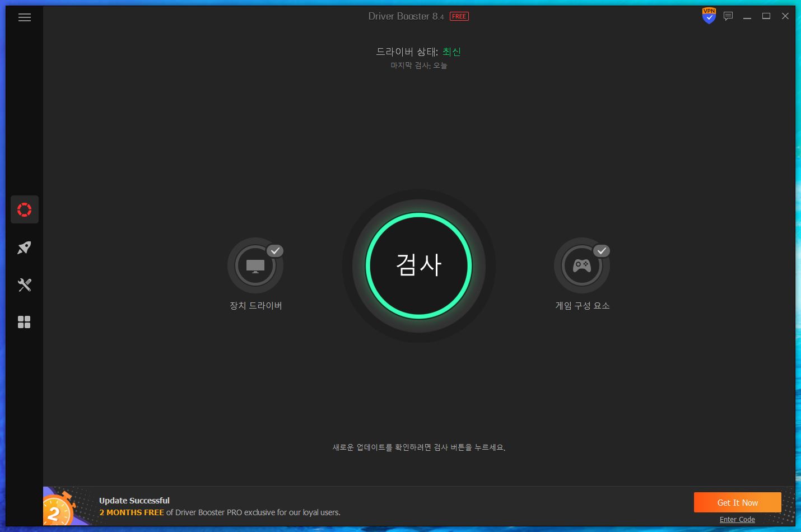Open the Tools wrench sidebar icon

pyautogui.click(x=24, y=285)
